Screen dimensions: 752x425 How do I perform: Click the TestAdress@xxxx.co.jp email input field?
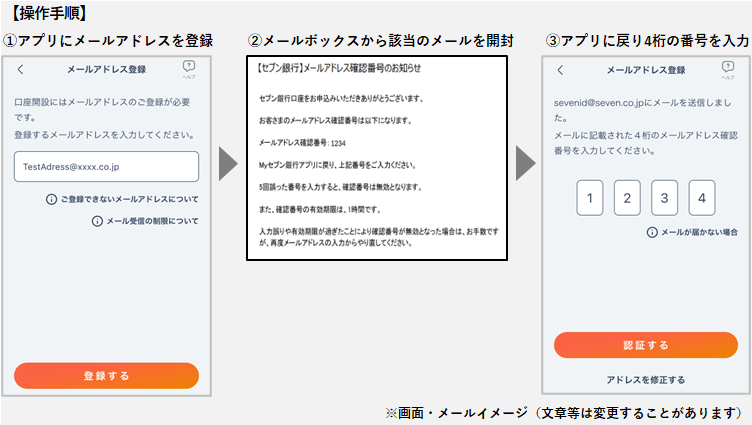(x=106, y=167)
